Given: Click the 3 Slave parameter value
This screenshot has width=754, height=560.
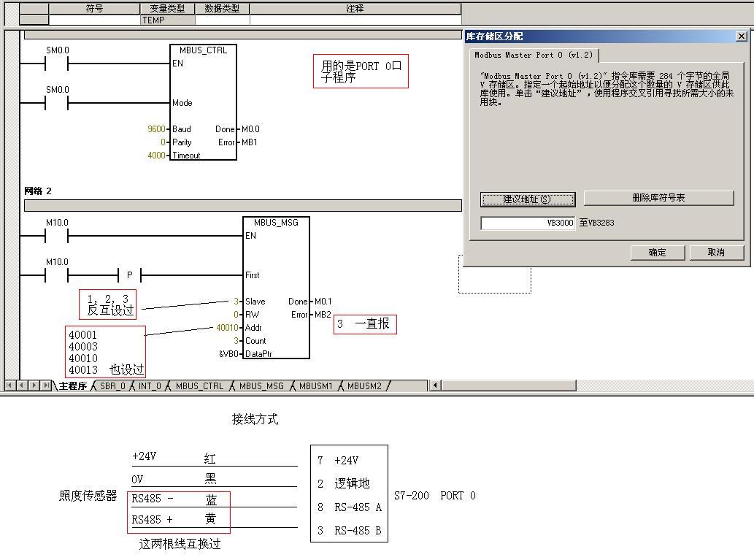Looking at the screenshot, I should click(x=236, y=301).
